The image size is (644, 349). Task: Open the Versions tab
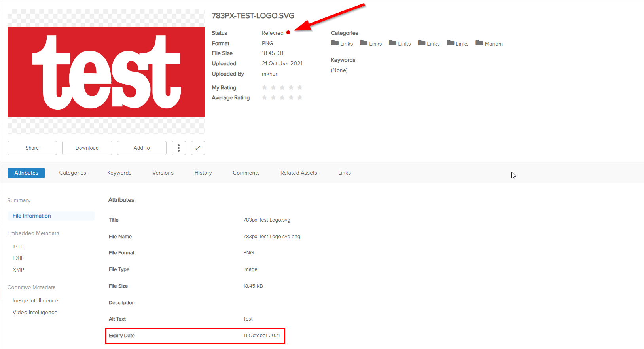click(x=163, y=173)
